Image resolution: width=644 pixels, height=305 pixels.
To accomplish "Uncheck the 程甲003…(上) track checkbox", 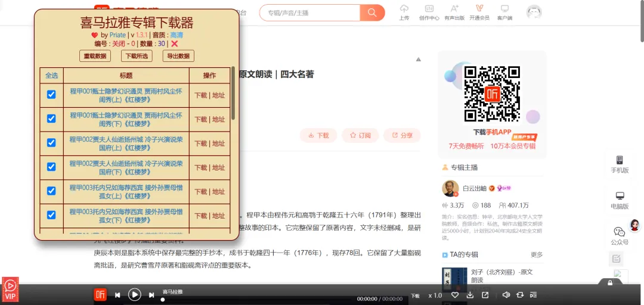I will pos(51,191).
